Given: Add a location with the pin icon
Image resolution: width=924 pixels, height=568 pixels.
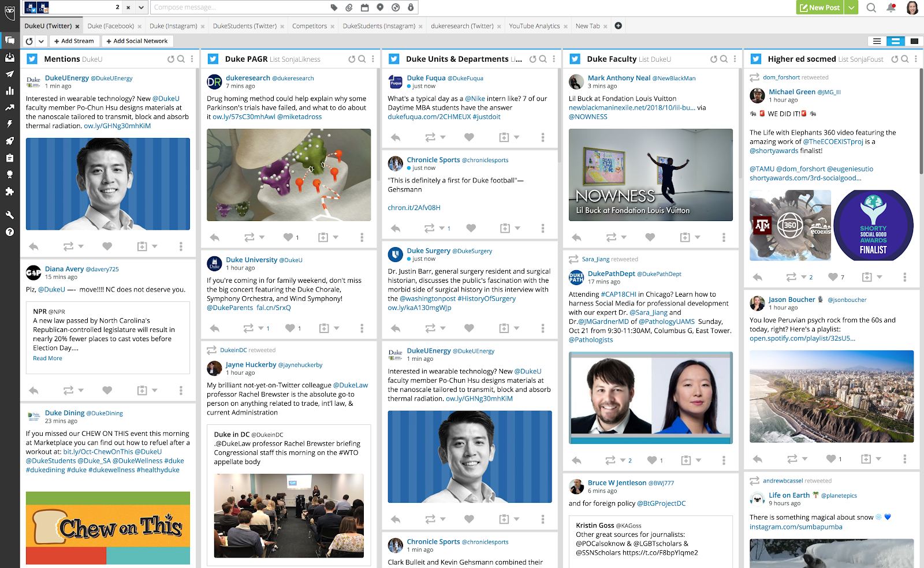Looking at the screenshot, I should click(380, 8).
